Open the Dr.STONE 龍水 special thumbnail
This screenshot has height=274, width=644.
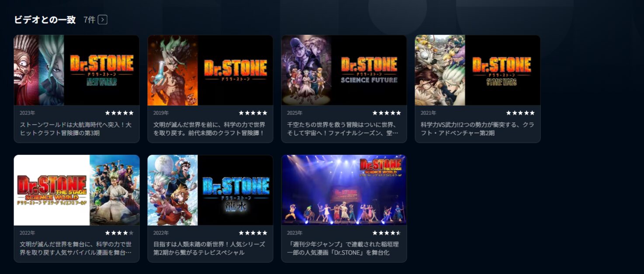pos(210,190)
